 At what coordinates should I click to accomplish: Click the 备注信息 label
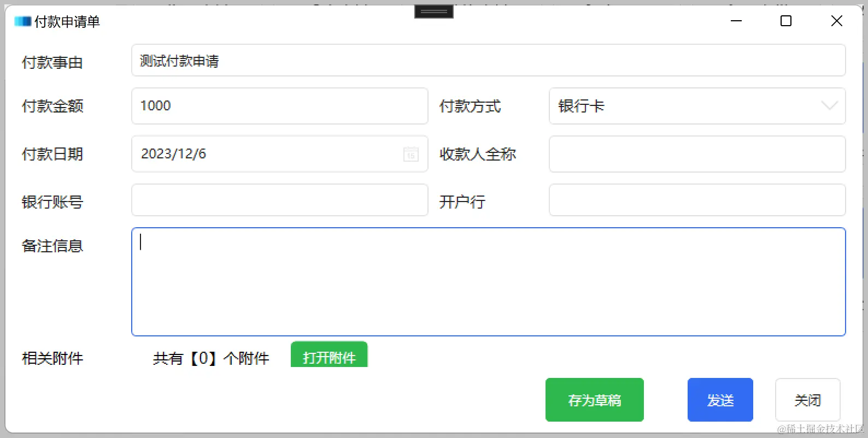coord(52,246)
